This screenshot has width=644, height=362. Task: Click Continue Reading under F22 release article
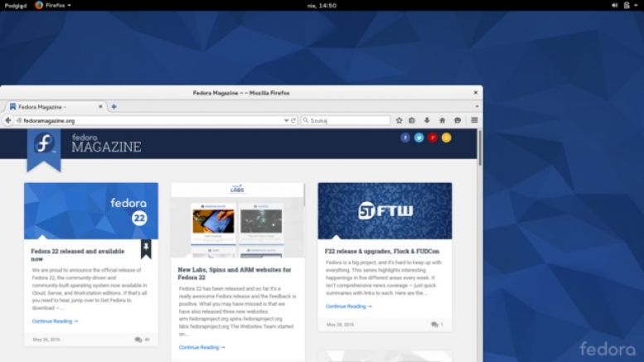(349, 306)
